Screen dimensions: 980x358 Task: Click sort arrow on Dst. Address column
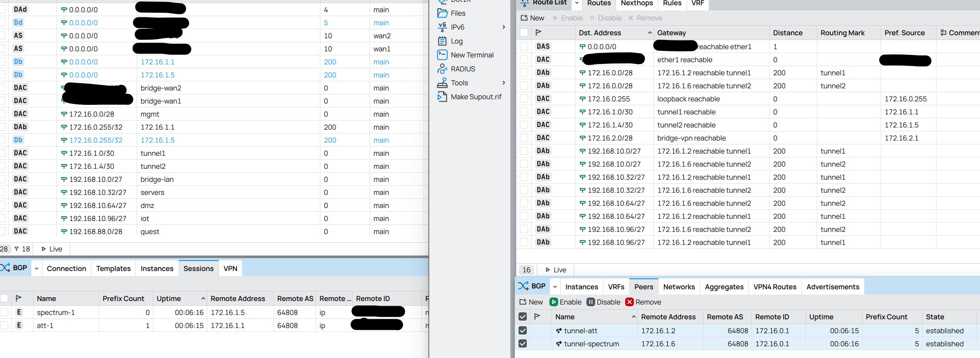[650, 33]
